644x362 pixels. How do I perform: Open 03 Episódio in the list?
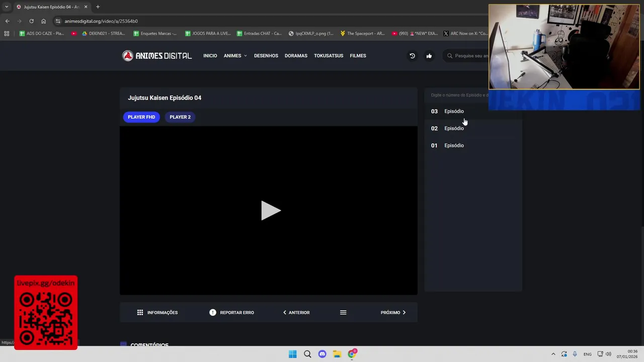coord(473,111)
